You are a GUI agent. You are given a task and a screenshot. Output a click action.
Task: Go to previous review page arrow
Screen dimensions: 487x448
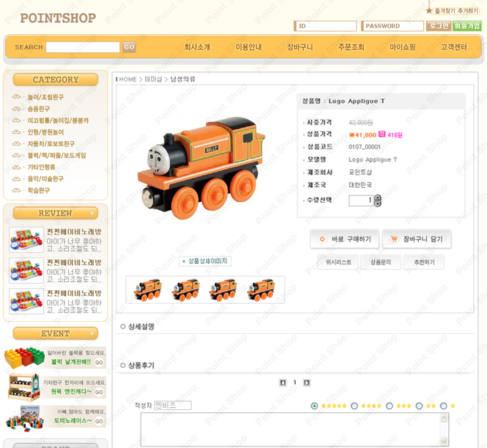click(x=283, y=383)
